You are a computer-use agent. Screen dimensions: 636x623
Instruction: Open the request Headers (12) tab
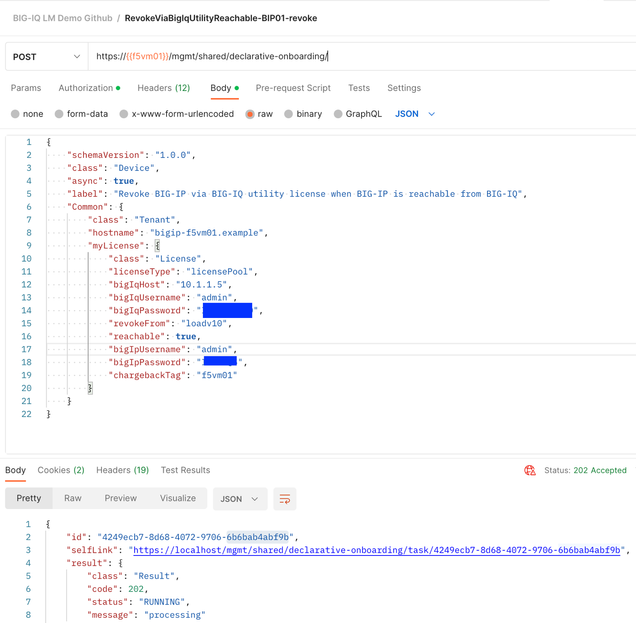[x=163, y=88]
